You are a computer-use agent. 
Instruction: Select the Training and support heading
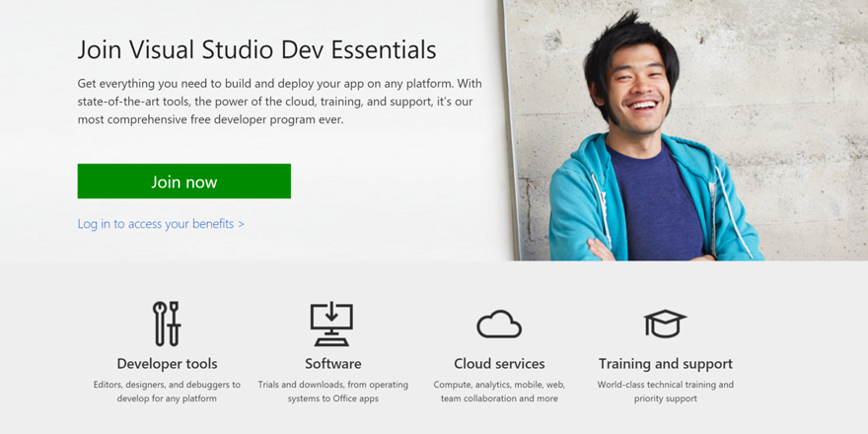666,364
